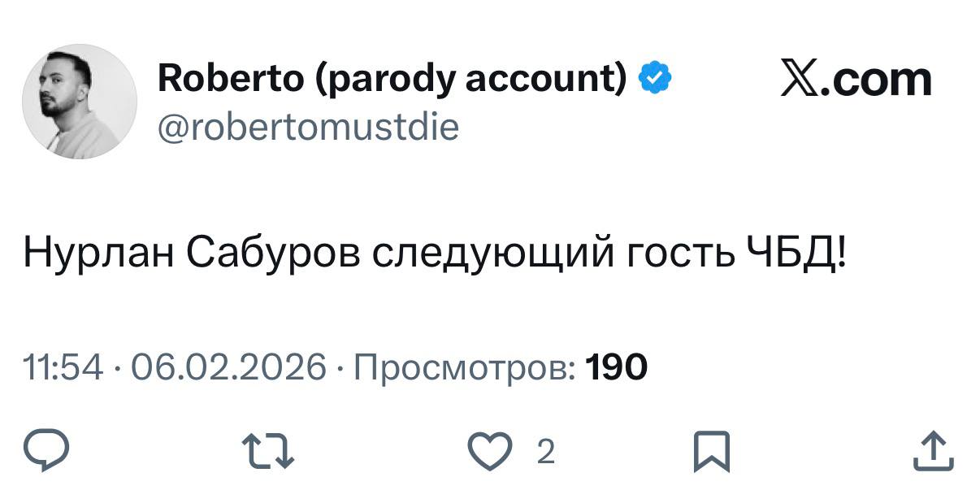Image resolution: width=980 pixels, height=503 pixels.
Task: Click the like count number 2
Action: 546,453
